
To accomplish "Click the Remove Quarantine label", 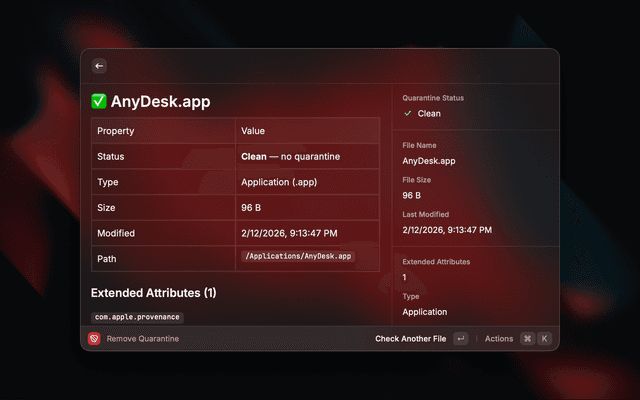I will point(143,339).
